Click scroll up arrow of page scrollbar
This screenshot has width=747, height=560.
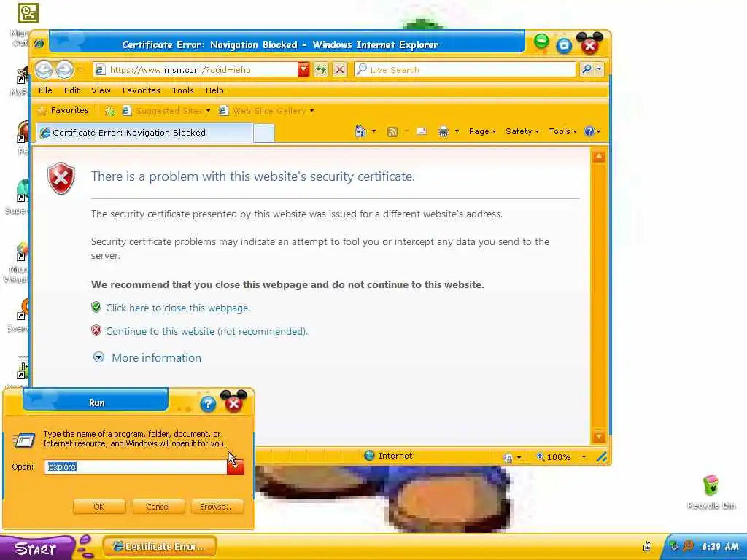pos(599,156)
